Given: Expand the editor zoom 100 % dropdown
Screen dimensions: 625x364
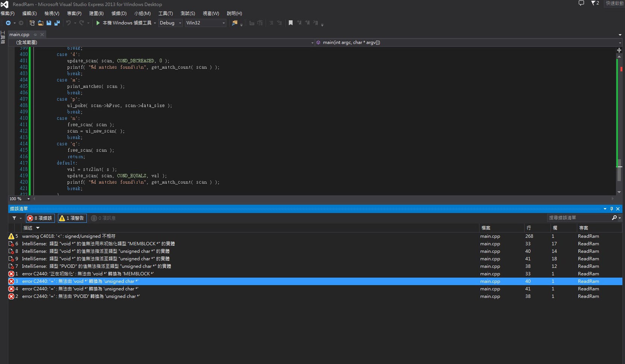Looking at the screenshot, I should (x=28, y=199).
